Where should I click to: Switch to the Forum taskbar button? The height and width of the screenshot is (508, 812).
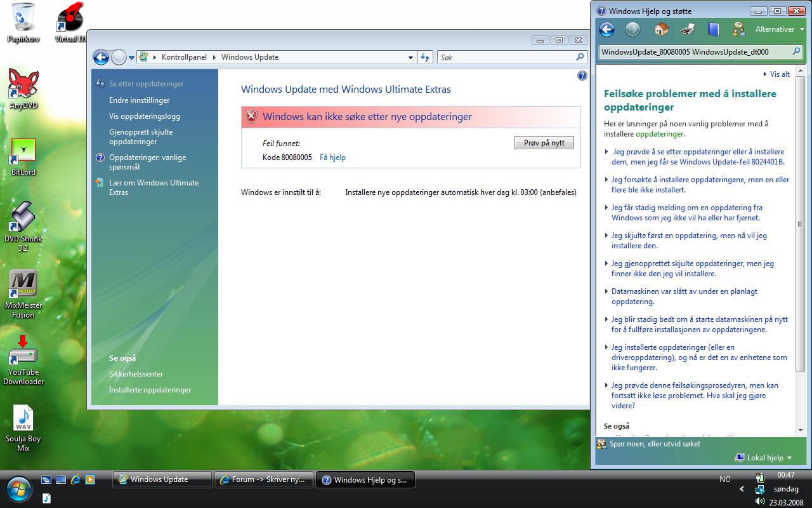(x=265, y=479)
